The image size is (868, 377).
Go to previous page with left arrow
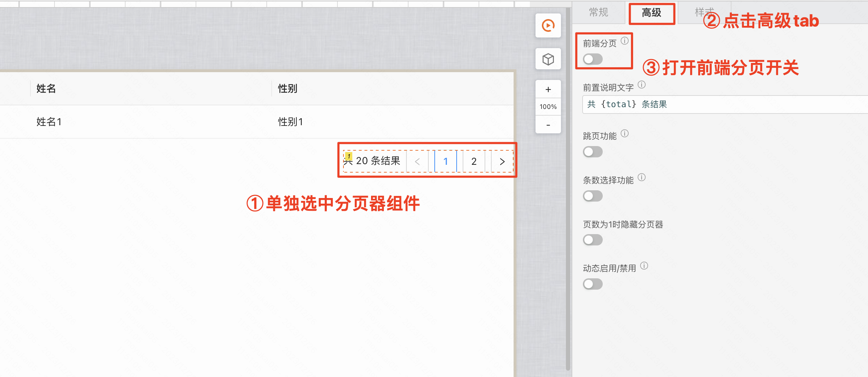(x=417, y=162)
